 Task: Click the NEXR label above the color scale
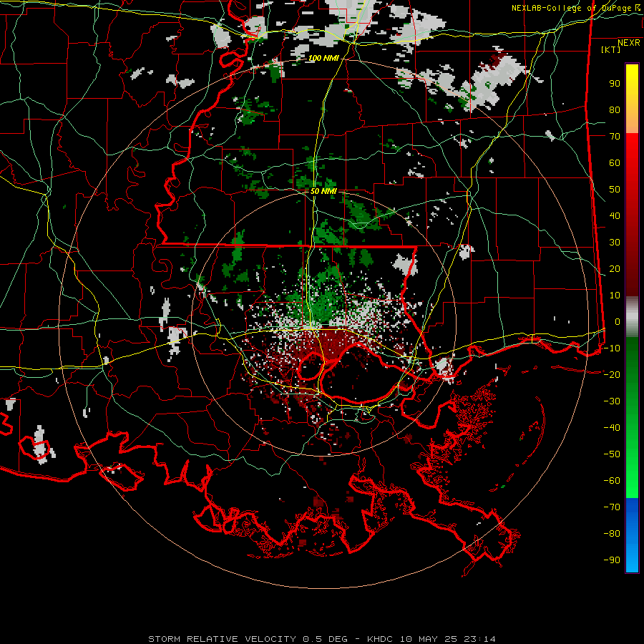pyautogui.click(x=628, y=43)
